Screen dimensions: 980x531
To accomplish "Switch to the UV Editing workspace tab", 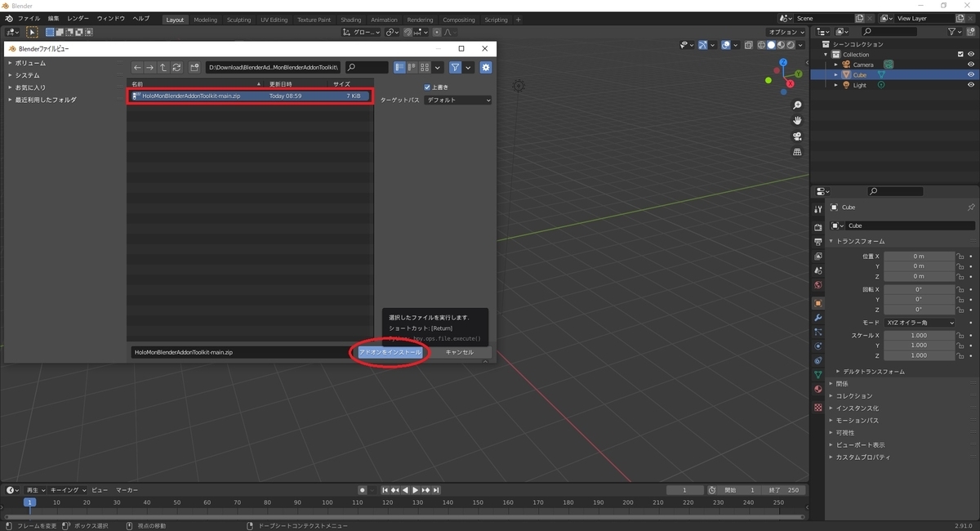I will [x=274, y=20].
